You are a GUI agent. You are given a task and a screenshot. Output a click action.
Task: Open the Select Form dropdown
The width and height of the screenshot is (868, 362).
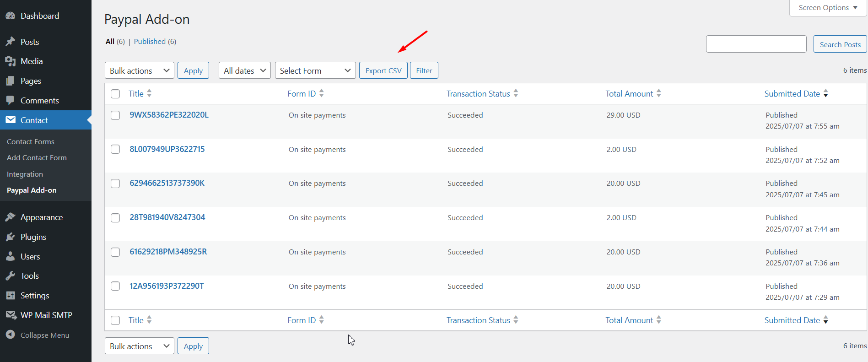pos(315,70)
